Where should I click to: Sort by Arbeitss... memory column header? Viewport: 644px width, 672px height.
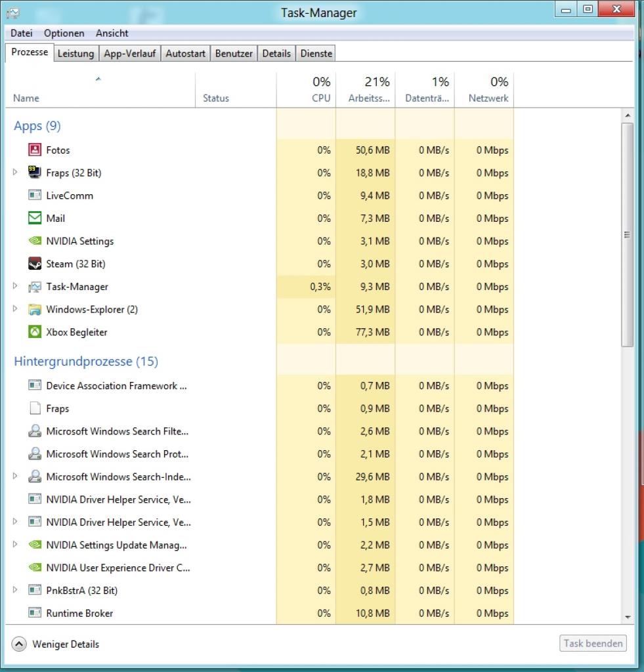coord(365,90)
